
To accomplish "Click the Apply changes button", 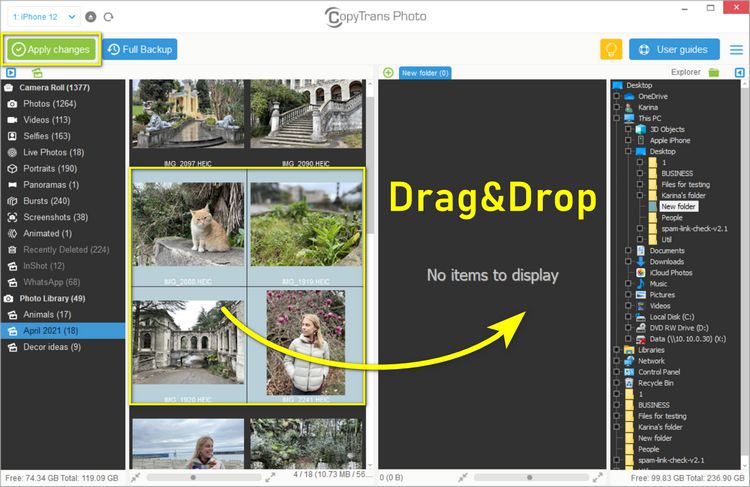I will 52,49.
